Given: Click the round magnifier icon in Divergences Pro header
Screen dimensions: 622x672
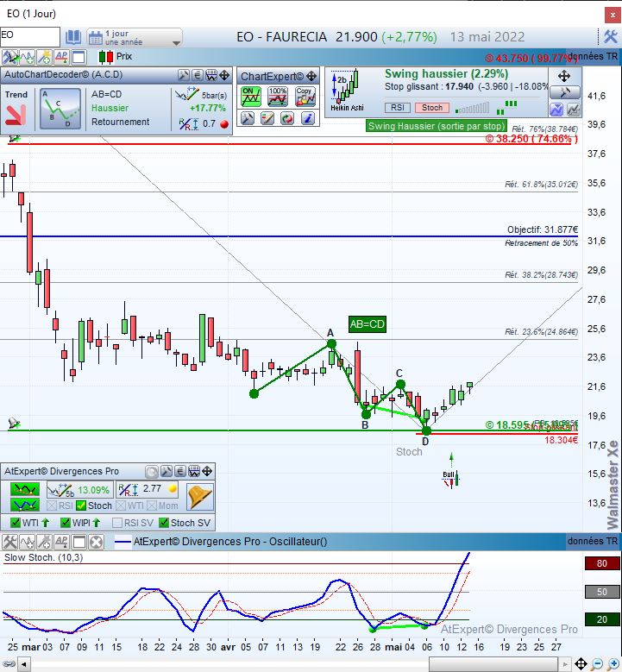Looking at the screenshot, I should 152,472.
